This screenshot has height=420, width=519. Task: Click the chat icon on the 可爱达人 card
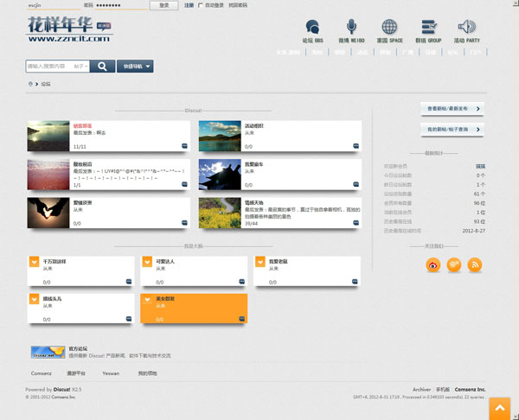(x=242, y=282)
